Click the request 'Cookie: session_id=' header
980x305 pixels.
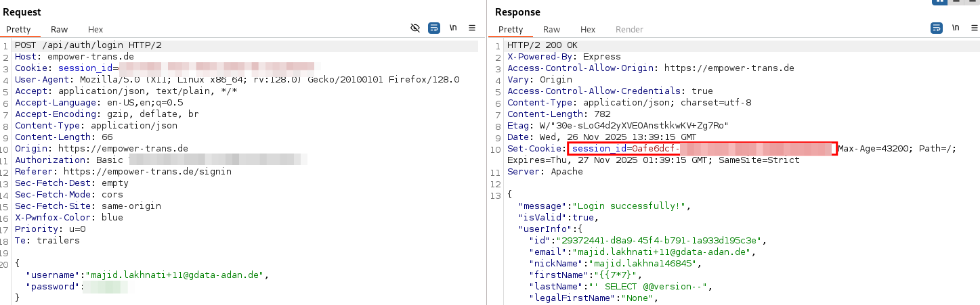point(66,68)
